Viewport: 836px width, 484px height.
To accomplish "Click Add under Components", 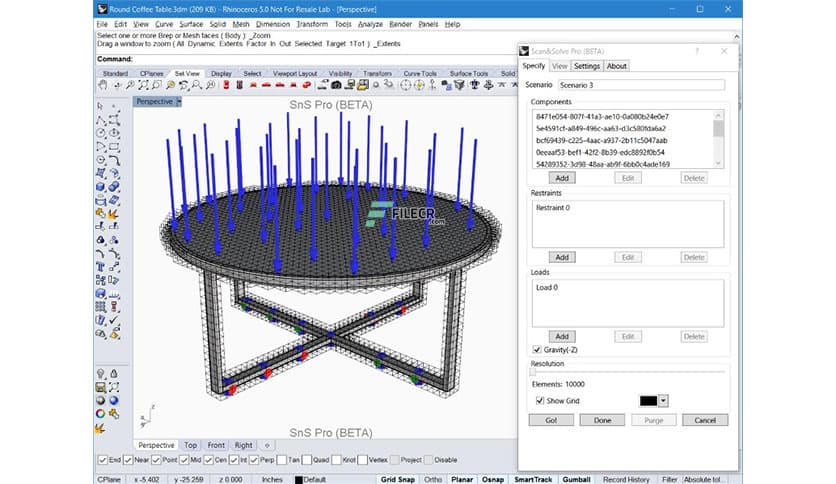I will 562,178.
